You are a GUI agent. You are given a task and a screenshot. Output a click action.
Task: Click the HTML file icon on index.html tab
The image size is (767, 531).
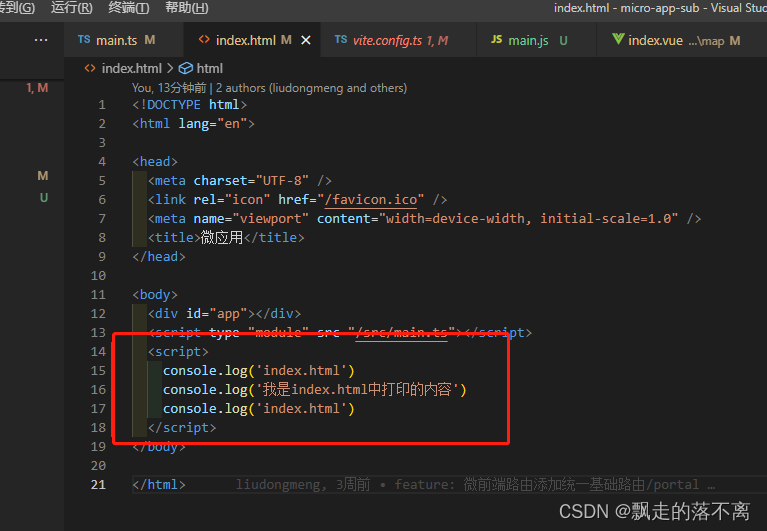204,40
